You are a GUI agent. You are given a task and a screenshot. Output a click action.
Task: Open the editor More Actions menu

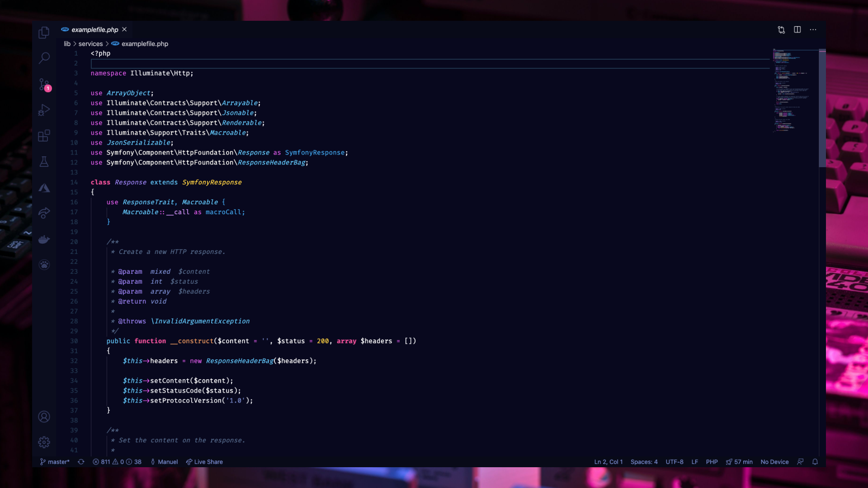[x=813, y=30]
